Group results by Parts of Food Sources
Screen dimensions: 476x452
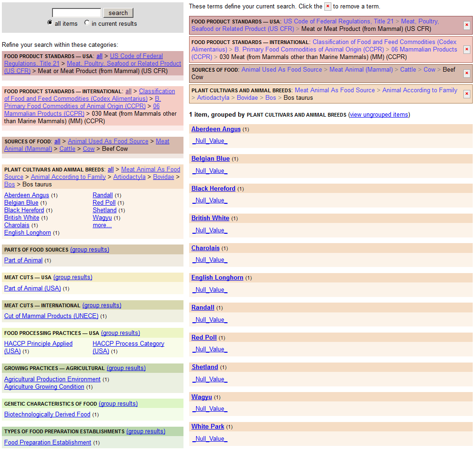tap(89, 249)
